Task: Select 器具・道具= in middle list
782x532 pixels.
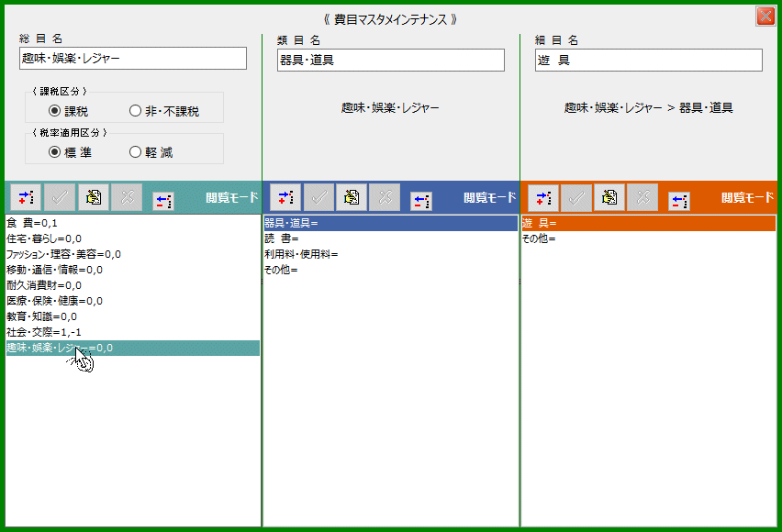Action: tap(391, 224)
